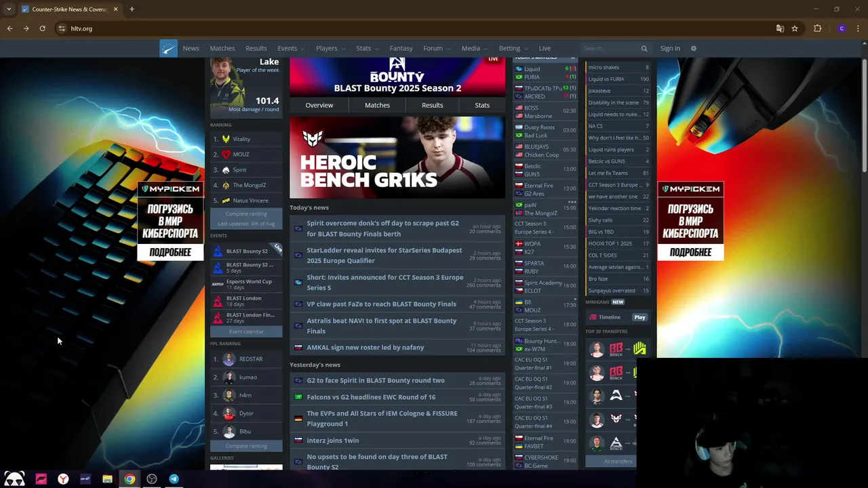Screen dimensions: 868x488
Task: Open kumao's FPL ranking row
Action: pyautogui.click(x=246, y=378)
